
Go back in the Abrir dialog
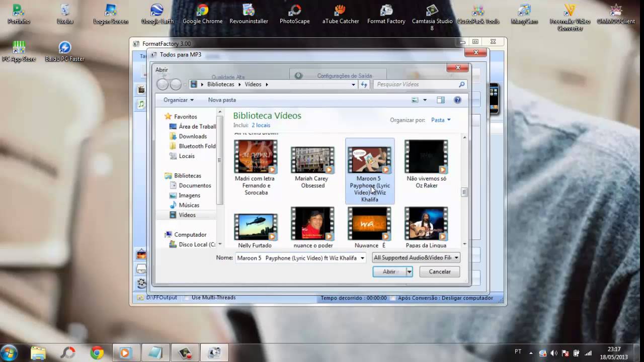(163, 84)
